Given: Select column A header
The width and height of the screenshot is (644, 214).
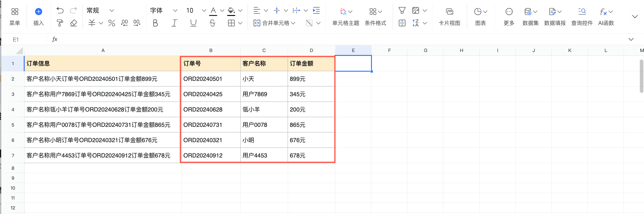Looking at the screenshot, I should click(103, 50).
